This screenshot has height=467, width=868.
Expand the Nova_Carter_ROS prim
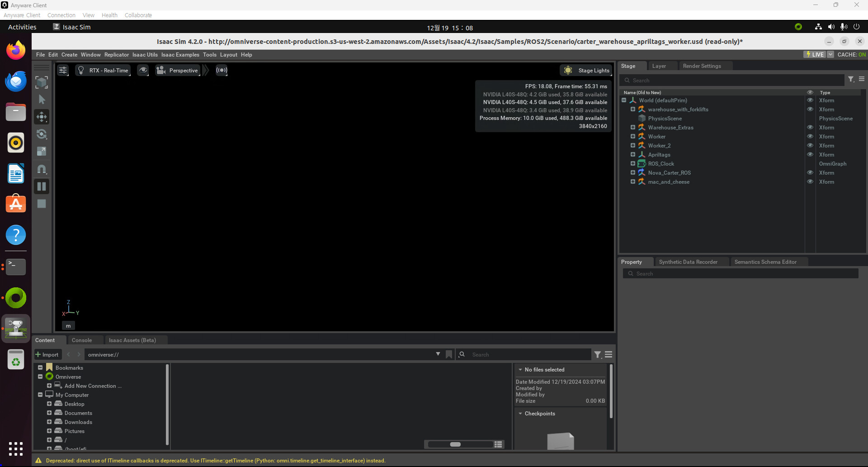pyautogui.click(x=633, y=173)
